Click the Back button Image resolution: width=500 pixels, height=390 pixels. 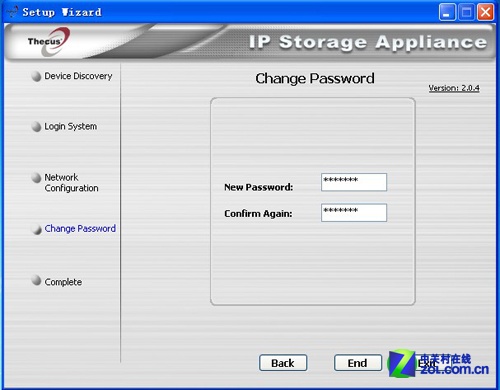283,363
